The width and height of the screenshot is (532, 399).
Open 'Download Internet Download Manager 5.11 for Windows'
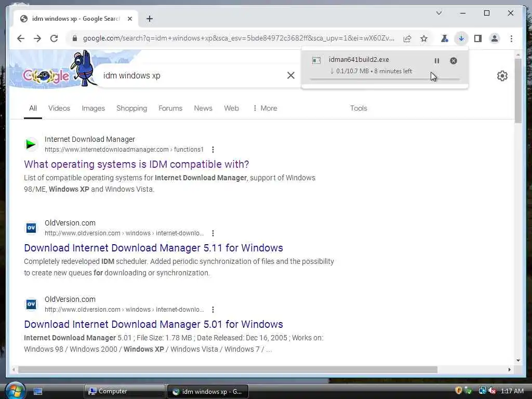coord(153,248)
